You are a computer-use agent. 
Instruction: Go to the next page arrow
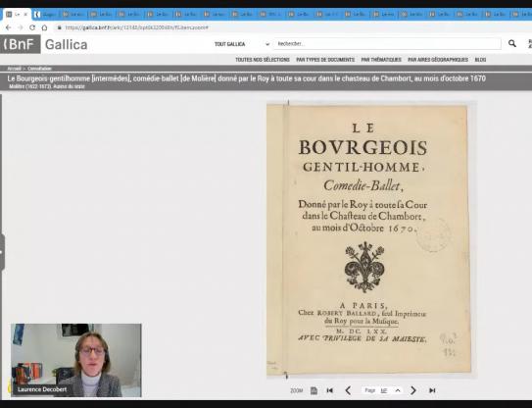click(x=413, y=390)
